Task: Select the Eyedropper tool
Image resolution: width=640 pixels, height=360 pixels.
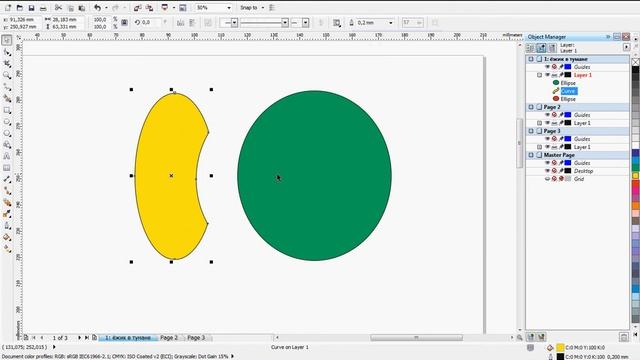Action: pyautogui.click(x=7, y=213)
